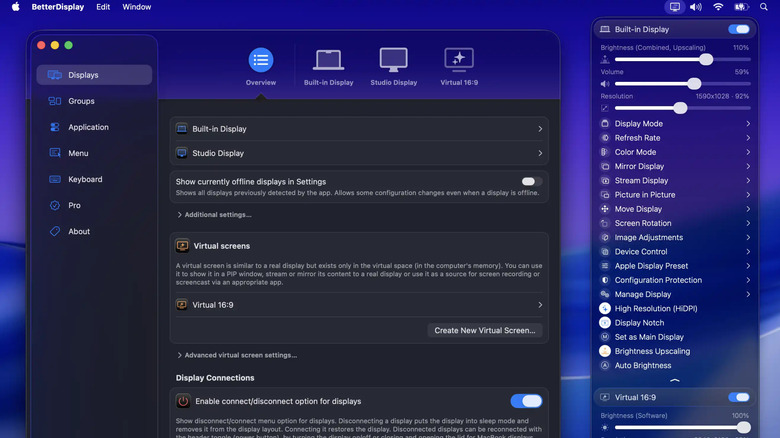Switch to the Studio Display tab
Screen dimensions: 780x438
pos(393,67)
